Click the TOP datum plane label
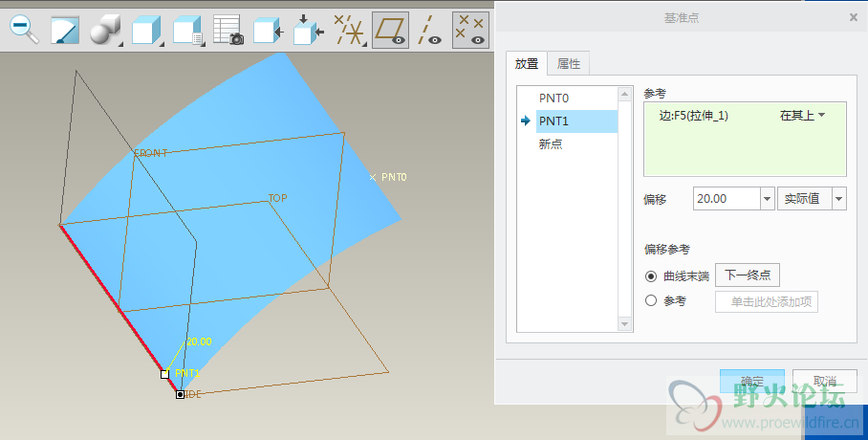868x440 pixels. pos(278,198)
